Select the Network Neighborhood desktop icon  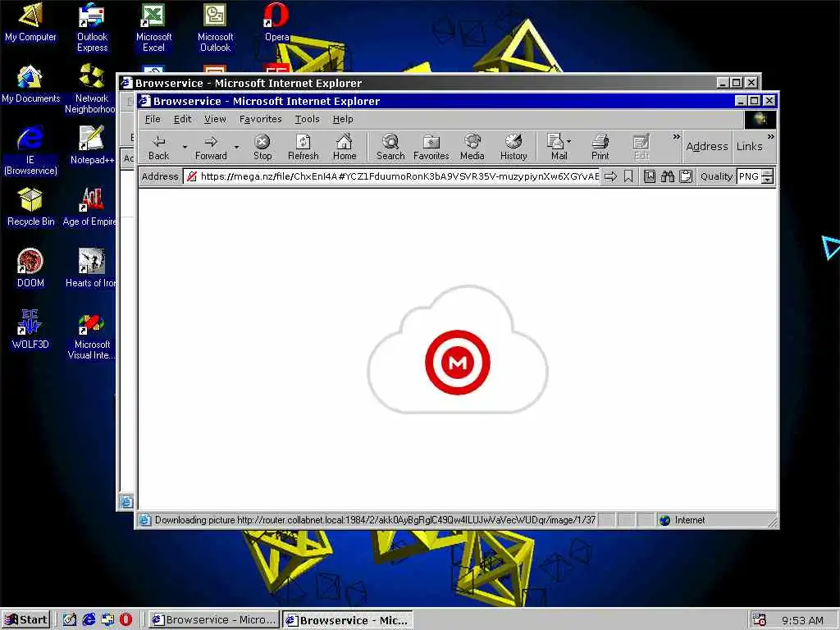91,89
